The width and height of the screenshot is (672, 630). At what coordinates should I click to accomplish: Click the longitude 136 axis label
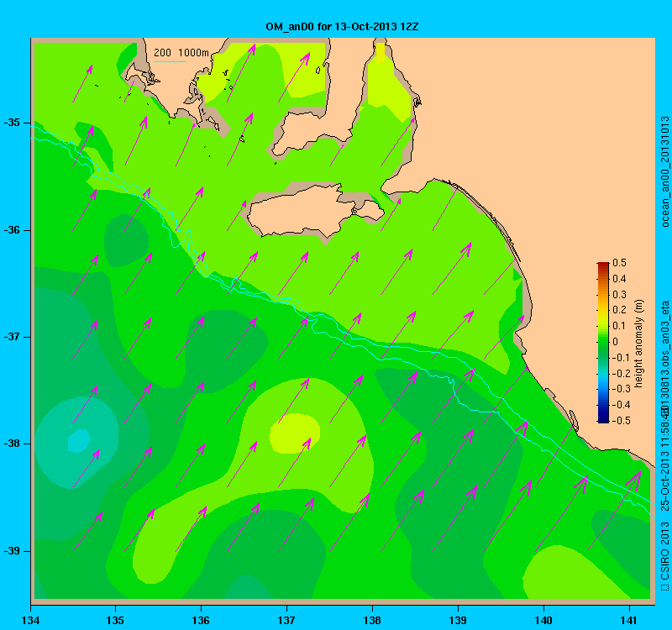[201, 620]
